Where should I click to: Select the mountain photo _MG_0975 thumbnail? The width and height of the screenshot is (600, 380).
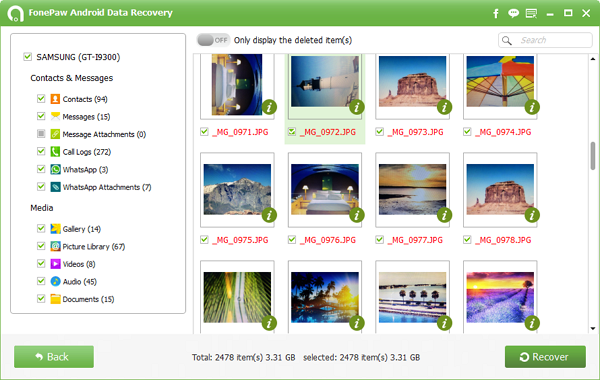coord(237,189)
